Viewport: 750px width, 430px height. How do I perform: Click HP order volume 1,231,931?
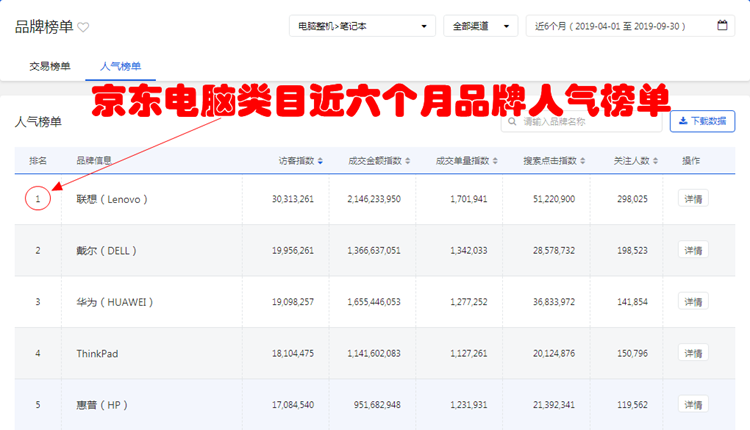(x=469, y=405)
